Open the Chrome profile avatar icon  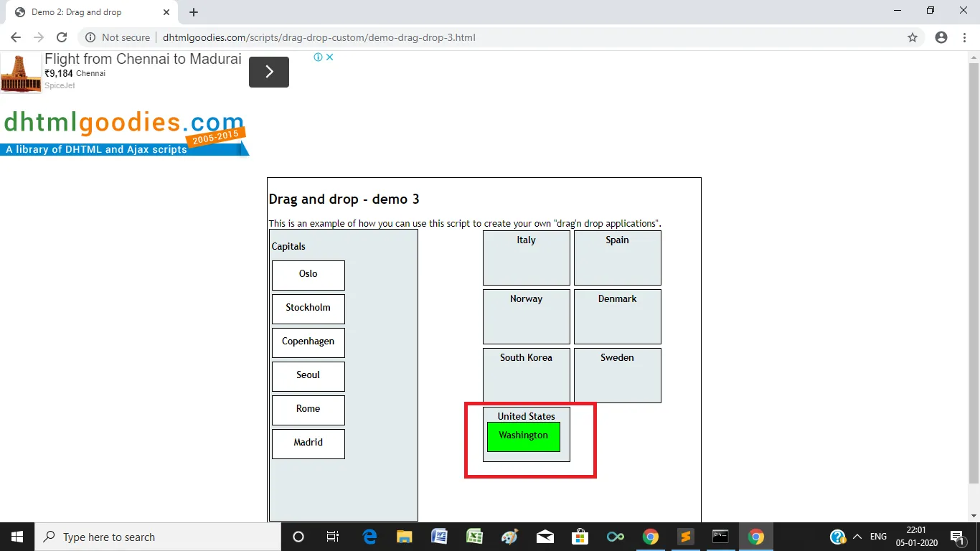click(941, 37)
